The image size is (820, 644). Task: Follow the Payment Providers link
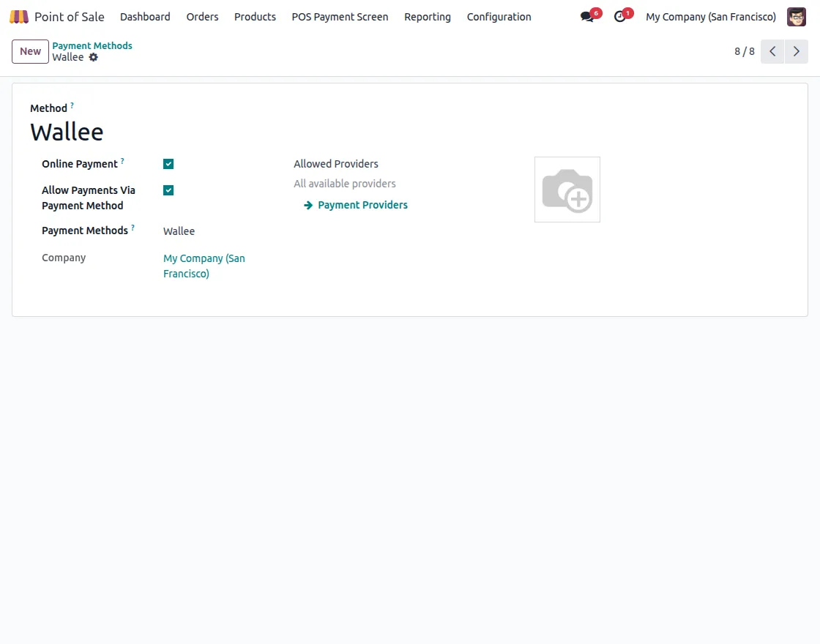click(x=363, y=205)
